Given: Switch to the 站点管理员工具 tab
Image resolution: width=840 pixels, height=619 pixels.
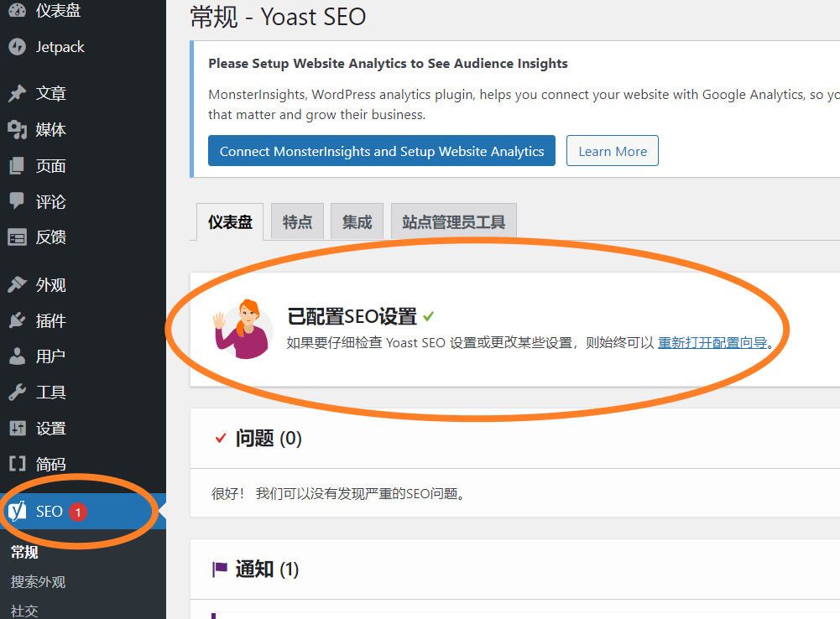Looking at the screenshot, I should [x=454, y=221].
